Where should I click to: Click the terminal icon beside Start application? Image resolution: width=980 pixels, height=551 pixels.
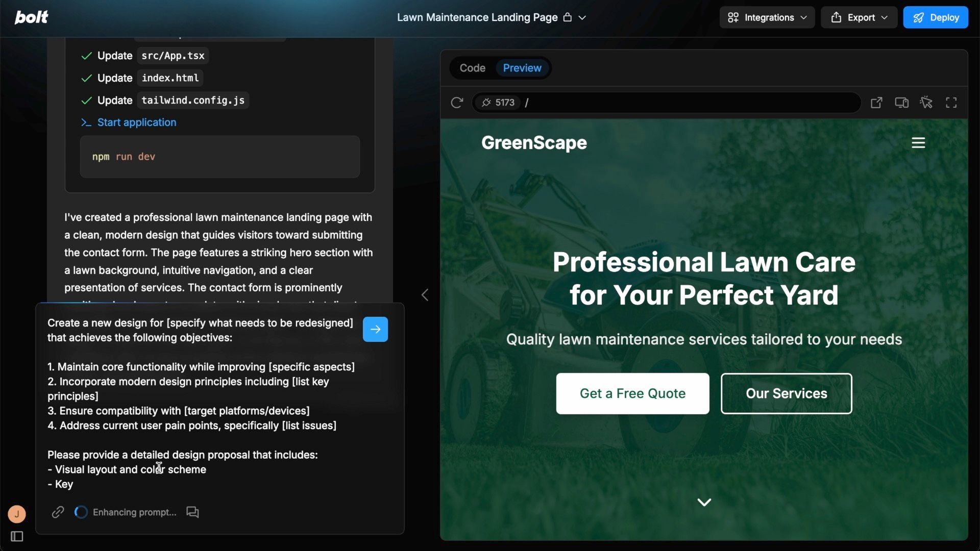pos(86,122)
